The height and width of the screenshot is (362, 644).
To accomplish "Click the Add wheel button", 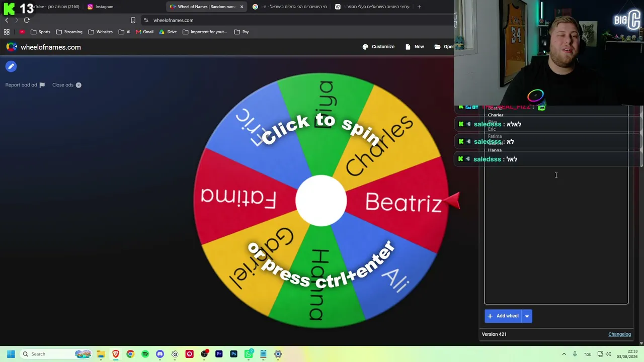I will 503,316.
